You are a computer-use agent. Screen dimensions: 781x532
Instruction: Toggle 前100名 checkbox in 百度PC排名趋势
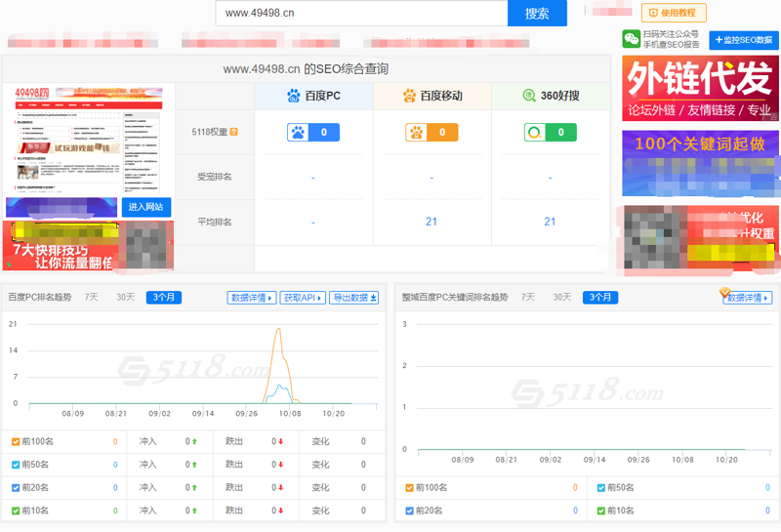pyautogui.click(x=16, y=442)
